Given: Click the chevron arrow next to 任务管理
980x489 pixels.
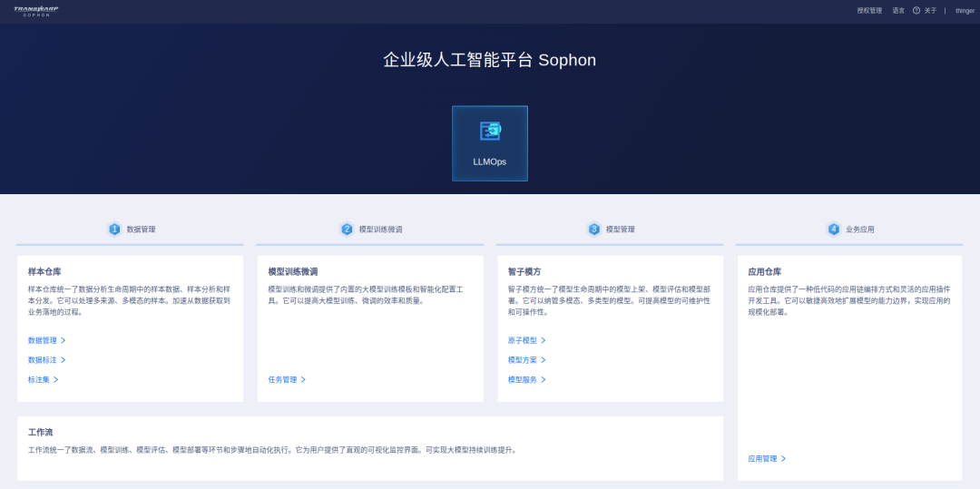Looking at the screenshot, I should pyautogui.click(x=303, y=379).
